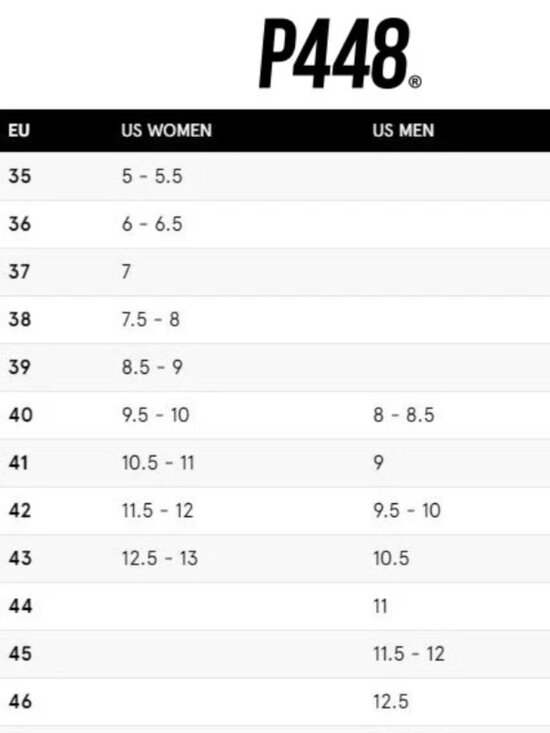Select the US MEN column header
Viewport: 550px width, 733px height.
coord(403,130)
